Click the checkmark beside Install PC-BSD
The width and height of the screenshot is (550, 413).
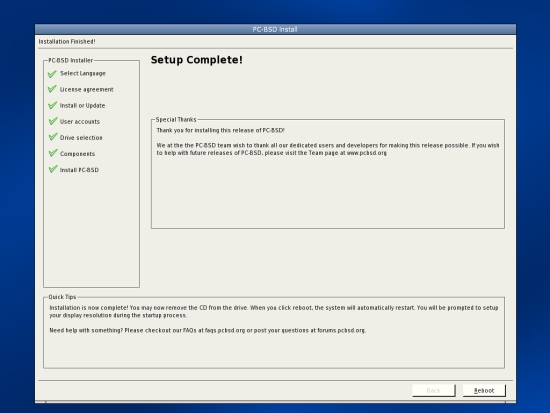(x=52, y=169)
